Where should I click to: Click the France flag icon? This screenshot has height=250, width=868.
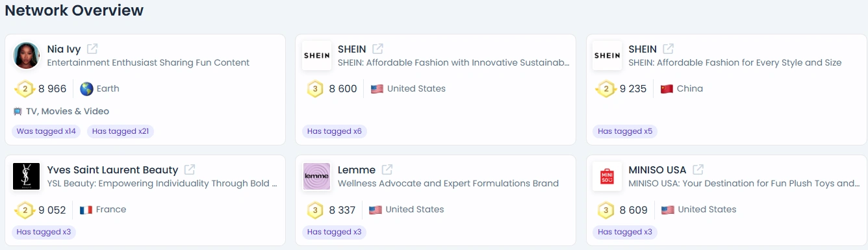coord(86,210)
